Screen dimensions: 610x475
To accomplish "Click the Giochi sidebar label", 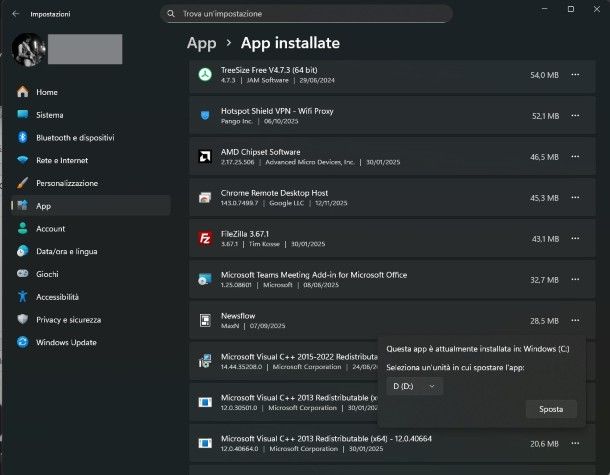I will [x=47, y=274].
